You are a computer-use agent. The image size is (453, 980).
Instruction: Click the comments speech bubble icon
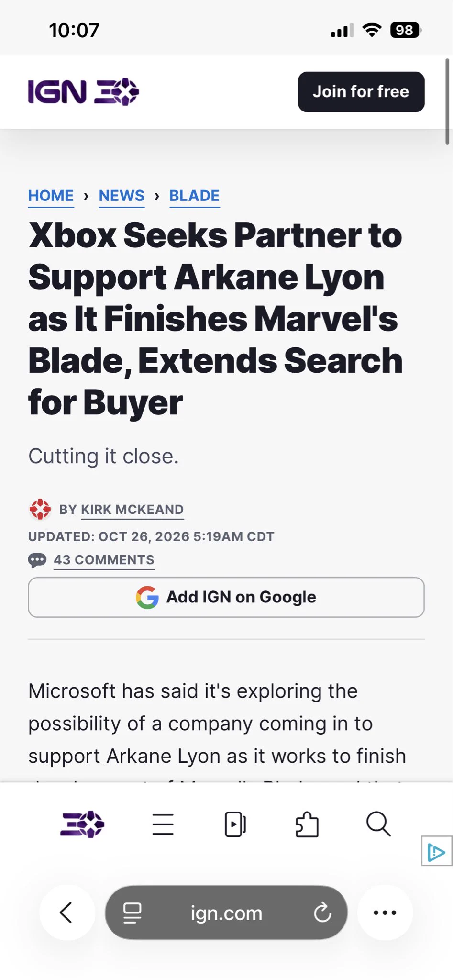coord(37,560)
